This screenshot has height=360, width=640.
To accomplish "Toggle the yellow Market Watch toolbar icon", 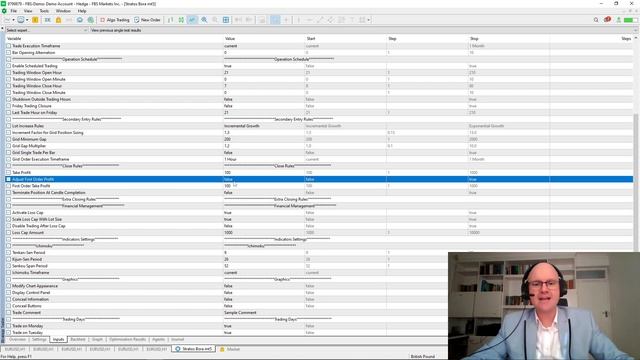I will [36, 20].
